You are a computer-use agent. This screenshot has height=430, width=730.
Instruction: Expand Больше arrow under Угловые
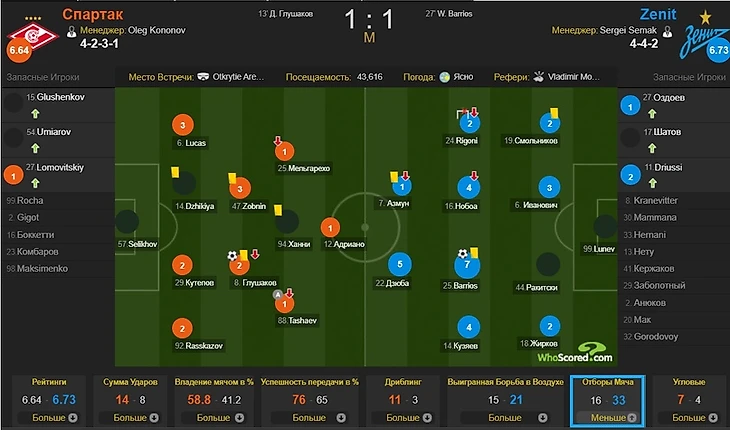(713, 417)
